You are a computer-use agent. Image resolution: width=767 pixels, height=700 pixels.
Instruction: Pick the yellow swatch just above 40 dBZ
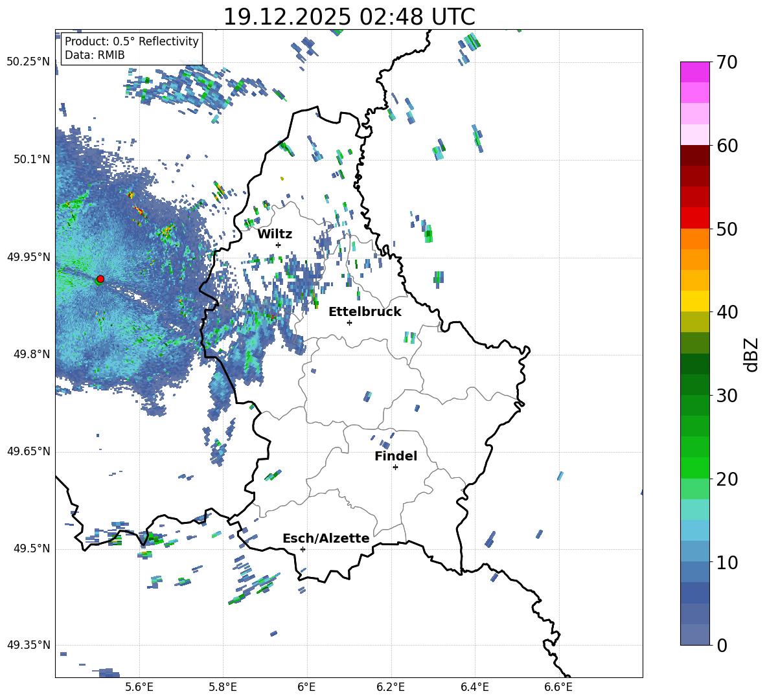pos(694,301)
